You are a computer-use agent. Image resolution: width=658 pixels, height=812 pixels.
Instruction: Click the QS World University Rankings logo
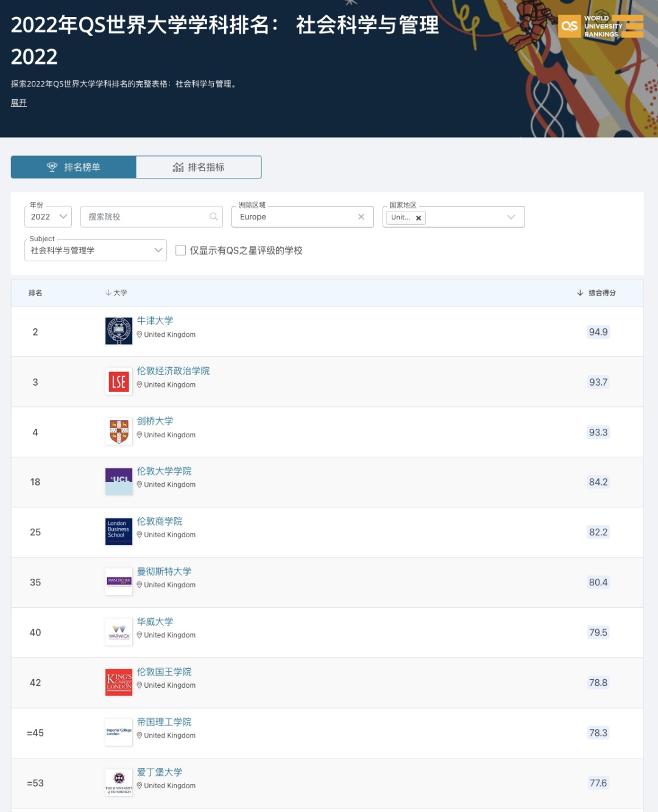601,26
